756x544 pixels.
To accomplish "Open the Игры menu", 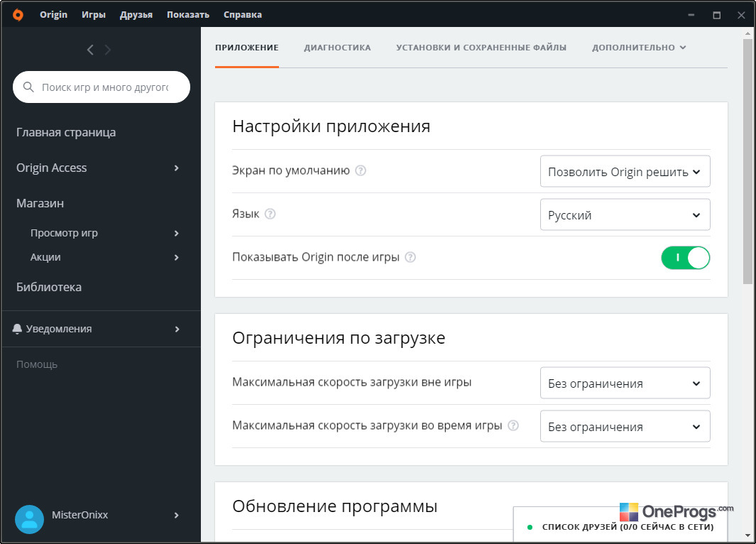I will pos(94,14).
